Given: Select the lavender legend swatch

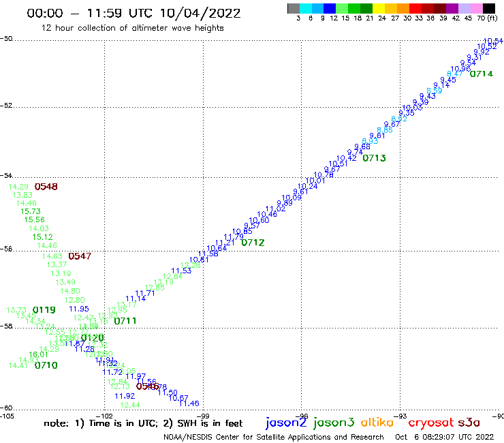Looking at the screenshot, I should pos(464,8).
